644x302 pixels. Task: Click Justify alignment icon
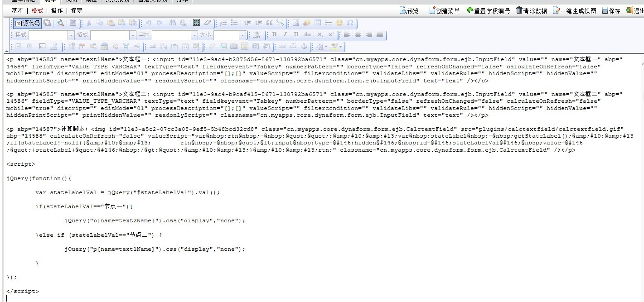pos(380,34)
